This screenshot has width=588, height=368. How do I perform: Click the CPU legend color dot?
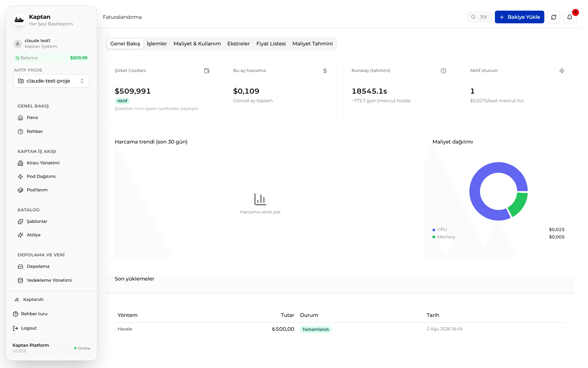point(434,230)
